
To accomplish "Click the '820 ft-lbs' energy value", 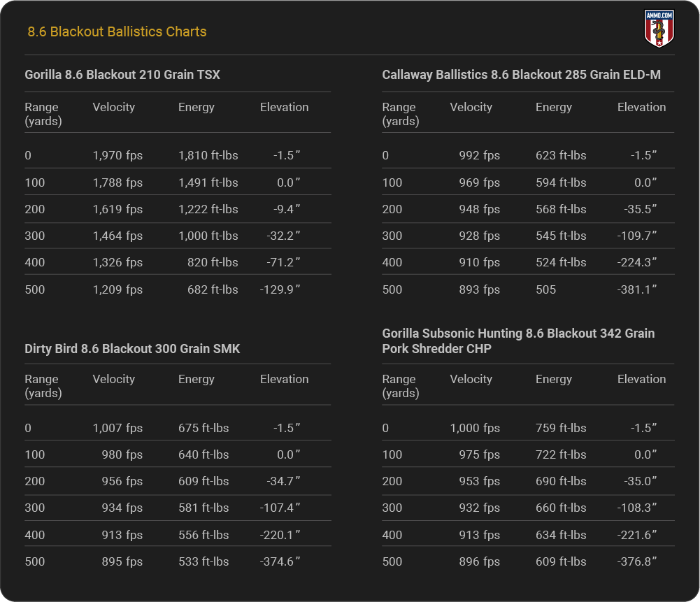I will pyautogui.click(x=213, y=262).
